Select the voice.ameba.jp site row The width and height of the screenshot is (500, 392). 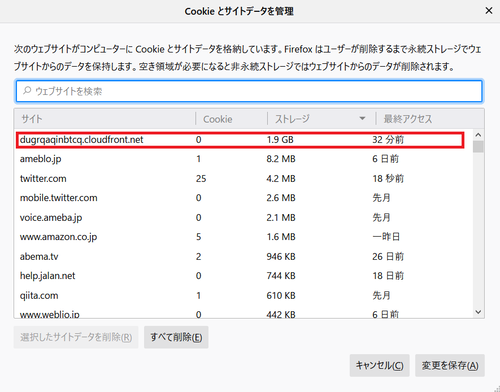(243, 218)
